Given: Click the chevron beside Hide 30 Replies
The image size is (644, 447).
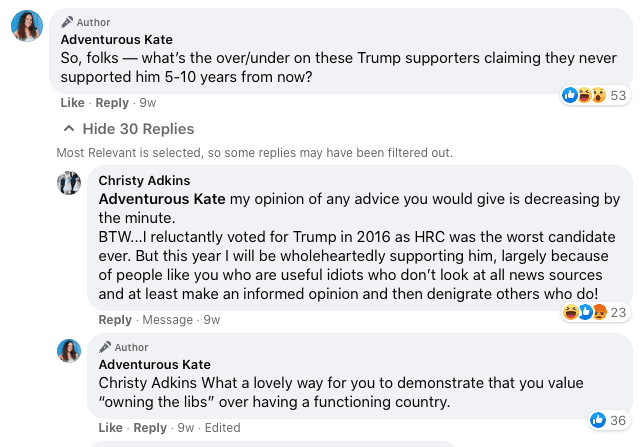Looking at the screenshot, I should [x=69, y=129].
